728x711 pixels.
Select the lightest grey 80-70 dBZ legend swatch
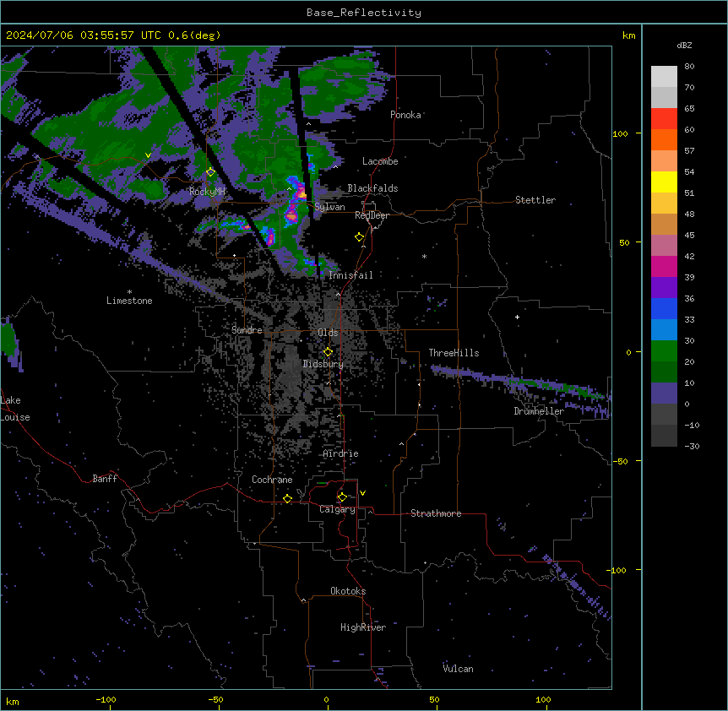(664, 77)
